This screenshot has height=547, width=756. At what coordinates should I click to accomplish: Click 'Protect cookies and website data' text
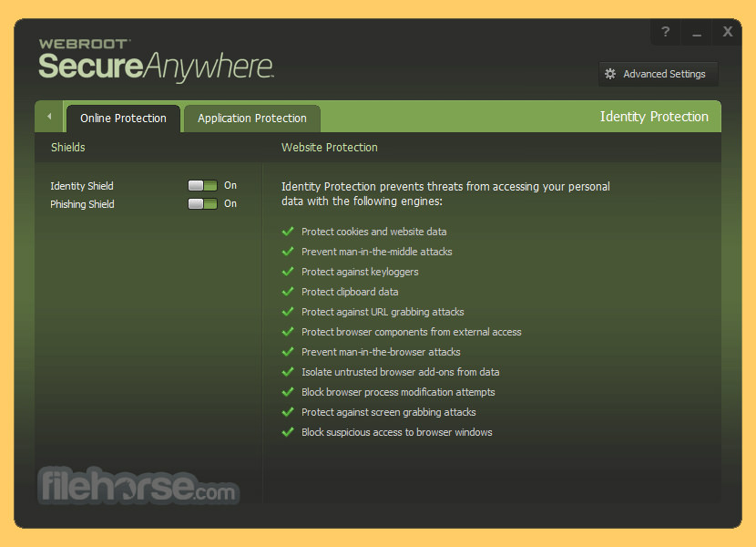click(373, 232)
